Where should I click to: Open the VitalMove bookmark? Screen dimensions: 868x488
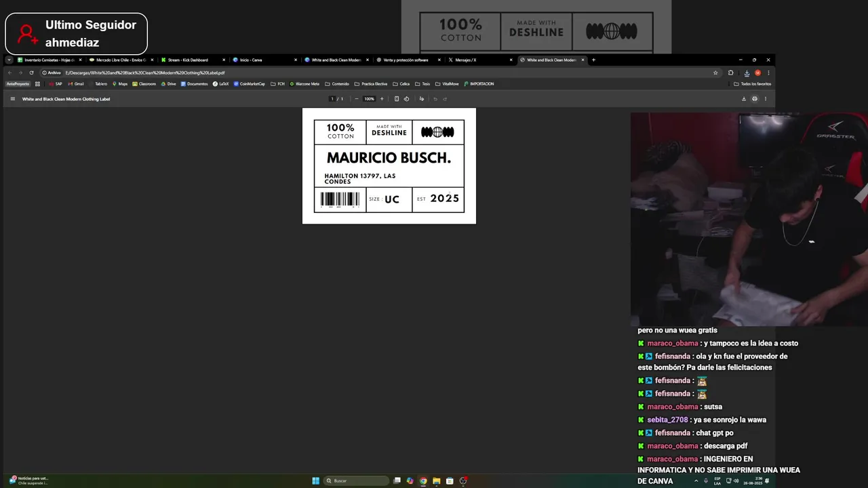[x=447, y=84]
